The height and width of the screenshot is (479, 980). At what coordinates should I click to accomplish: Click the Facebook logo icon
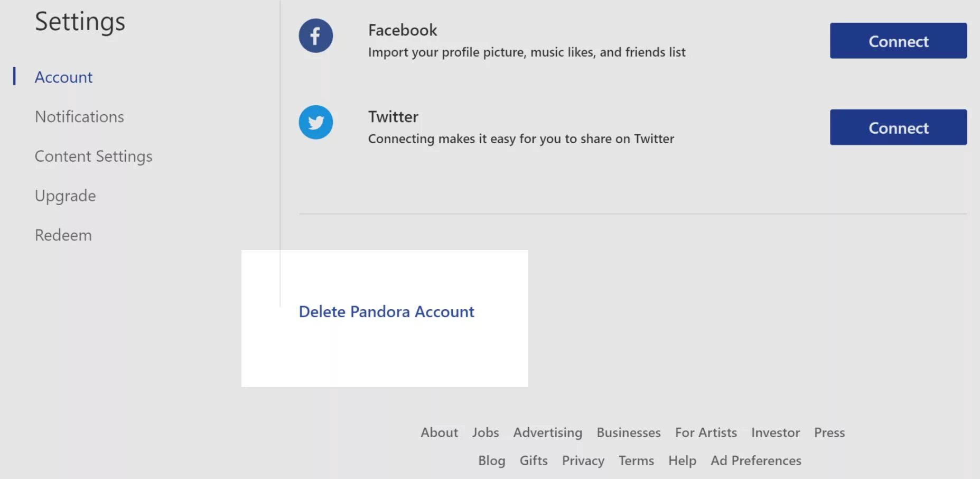(x=315, y=36)
